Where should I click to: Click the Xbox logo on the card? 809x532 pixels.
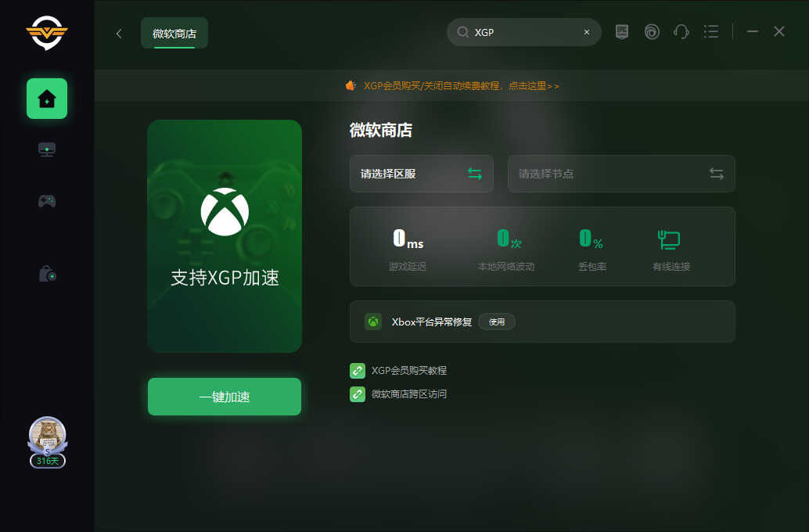tap(225, 212)
